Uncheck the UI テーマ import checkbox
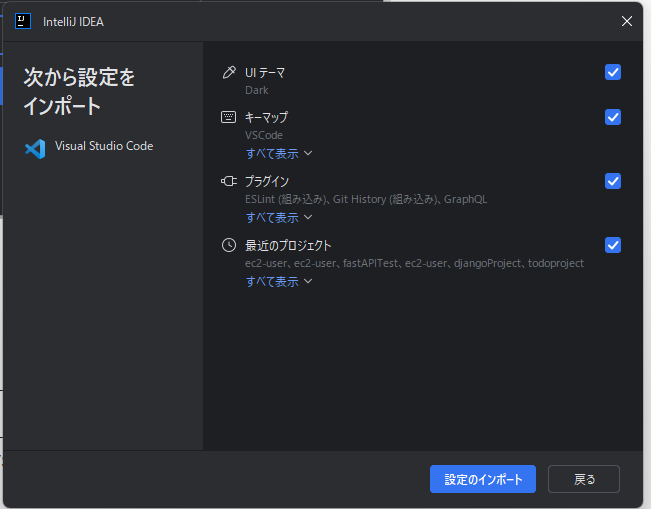The width and height of the screenshot is (651, 509). tap(613, 72)
